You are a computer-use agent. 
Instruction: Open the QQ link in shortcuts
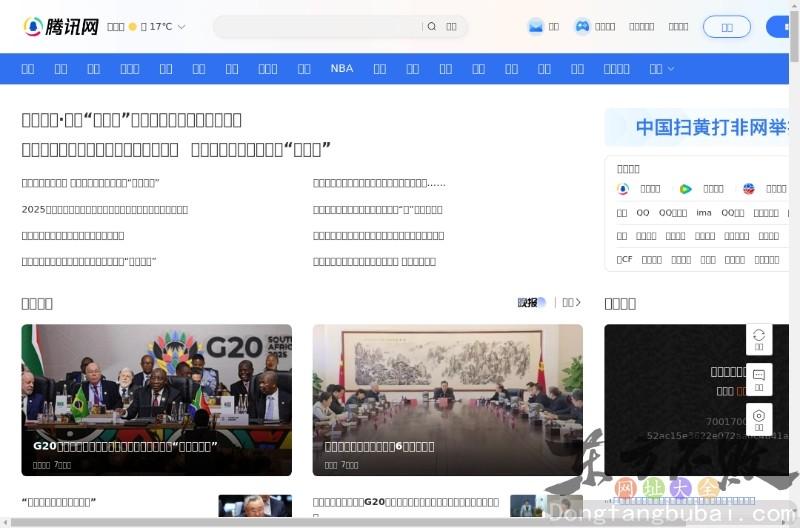click(x=643, y=213)
